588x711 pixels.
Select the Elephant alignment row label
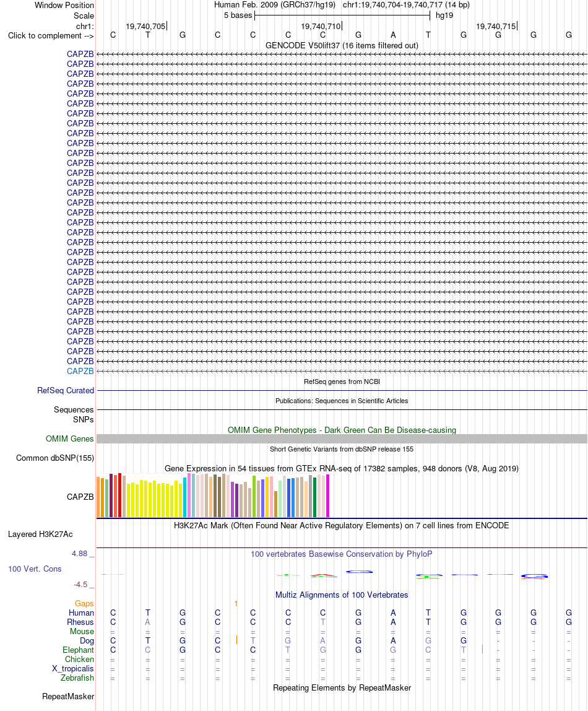tap(79, 650)
